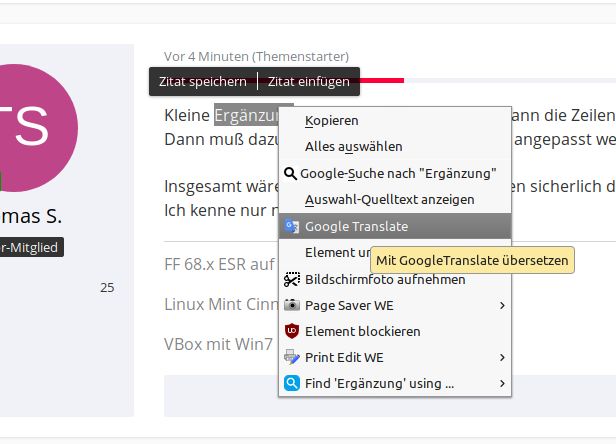Click the blue Find search icon

(x=292, y=383)
